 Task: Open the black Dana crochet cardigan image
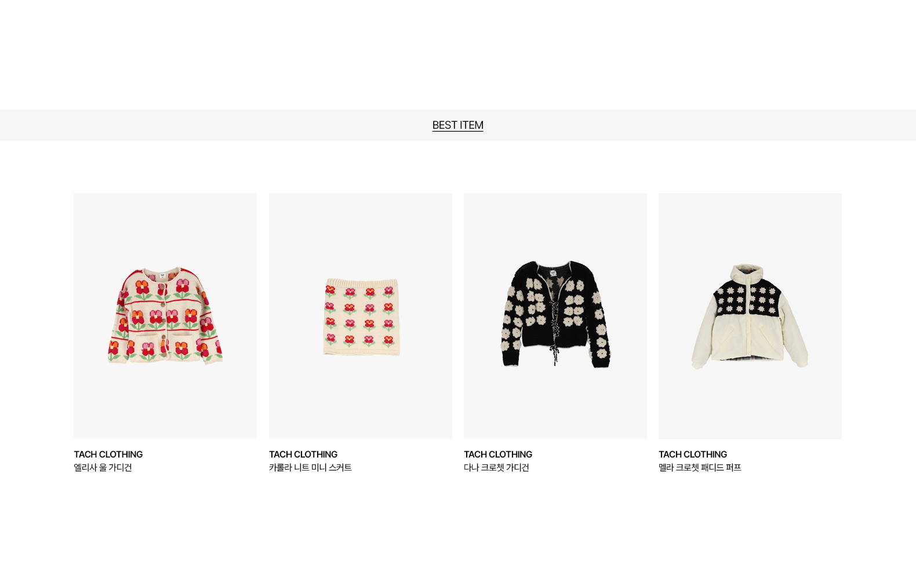(x=555, y=316)
